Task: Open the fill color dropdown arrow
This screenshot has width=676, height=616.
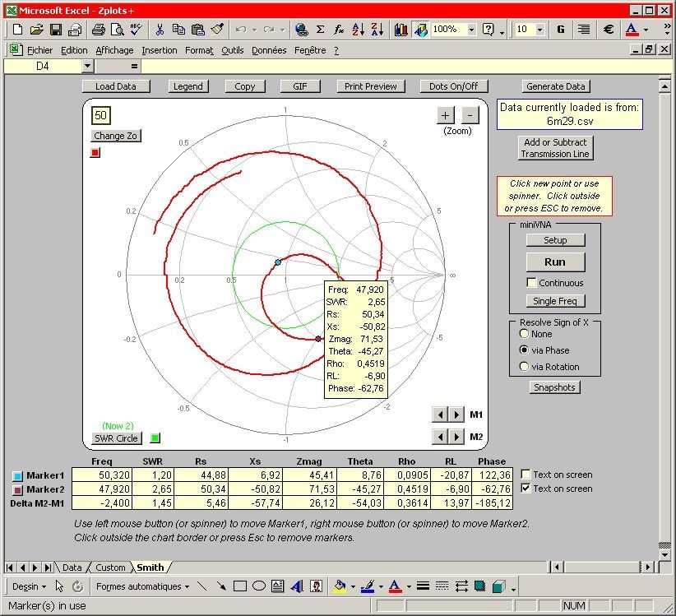Action: point(353,586)
